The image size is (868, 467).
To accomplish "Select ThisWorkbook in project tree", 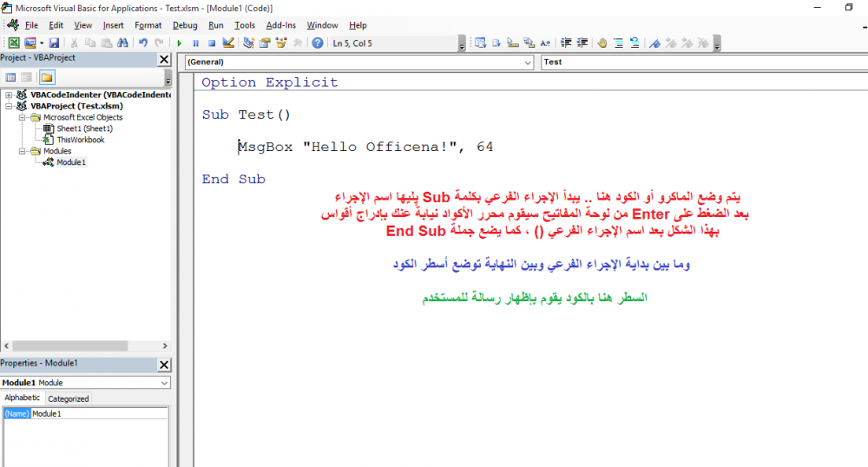I will click(80, 140).
